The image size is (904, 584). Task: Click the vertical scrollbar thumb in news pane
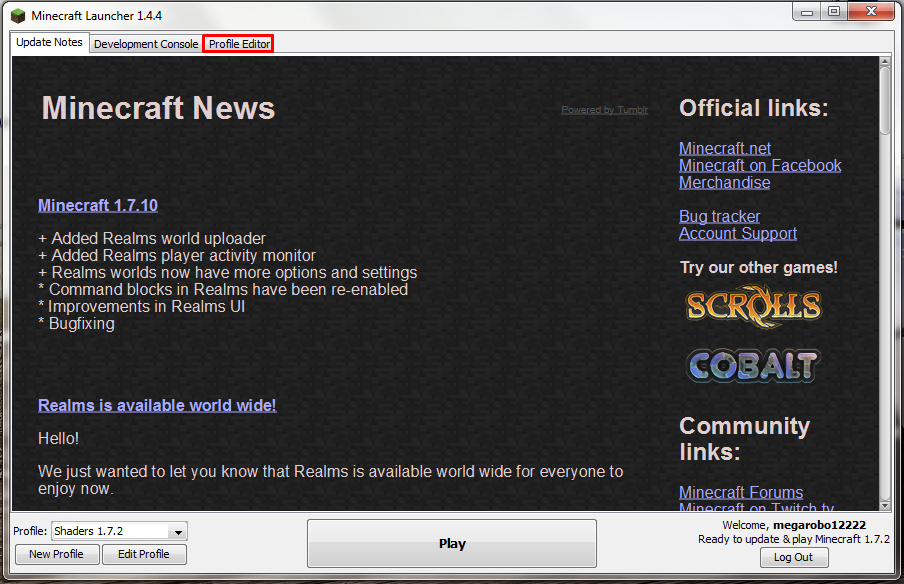[x=885, y=101]
